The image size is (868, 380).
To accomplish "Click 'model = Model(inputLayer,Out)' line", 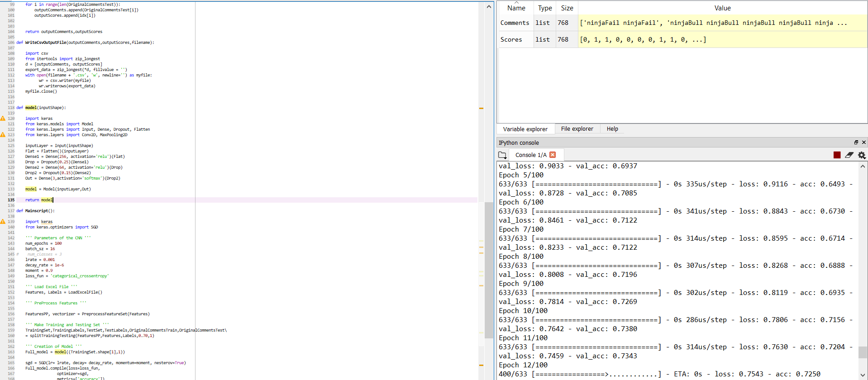I will 58,189.
